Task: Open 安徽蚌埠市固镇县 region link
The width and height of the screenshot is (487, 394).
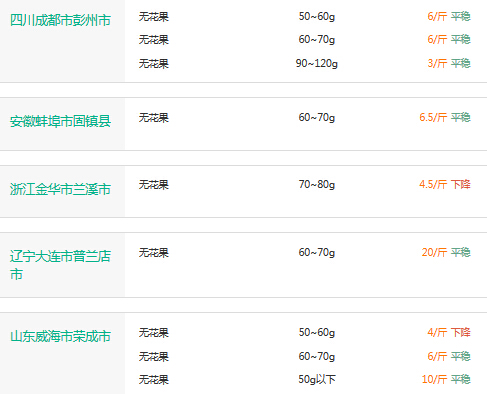Action: click(60, 121)
